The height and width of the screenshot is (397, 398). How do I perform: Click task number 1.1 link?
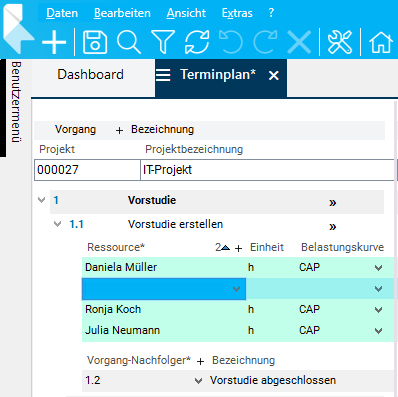76,224
